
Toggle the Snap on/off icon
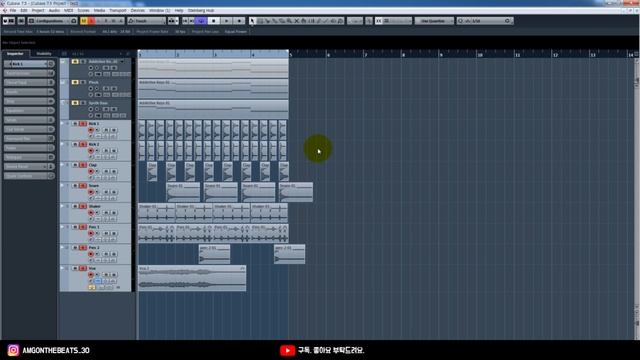click(x=378, y=21)
